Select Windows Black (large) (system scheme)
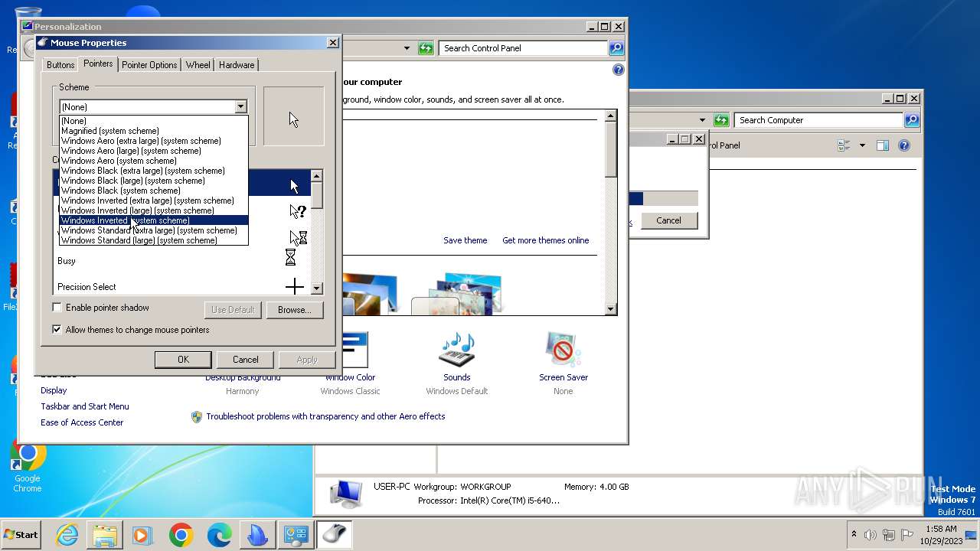This screenshot has height=551, width=980. point(154,181)
